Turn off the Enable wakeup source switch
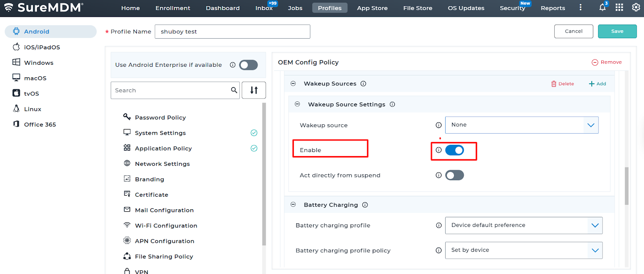 coord(454,150)
